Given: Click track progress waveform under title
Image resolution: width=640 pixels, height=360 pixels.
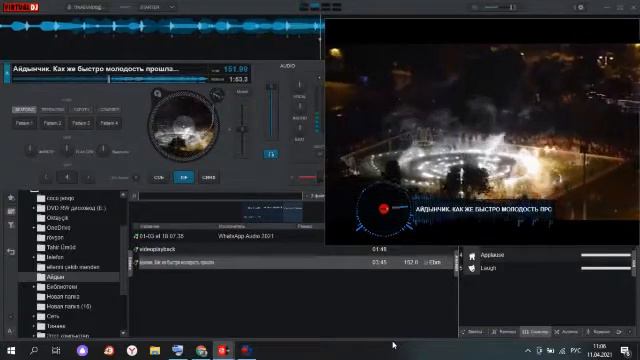Looking at the screenshot, I should tap(110, 79).
